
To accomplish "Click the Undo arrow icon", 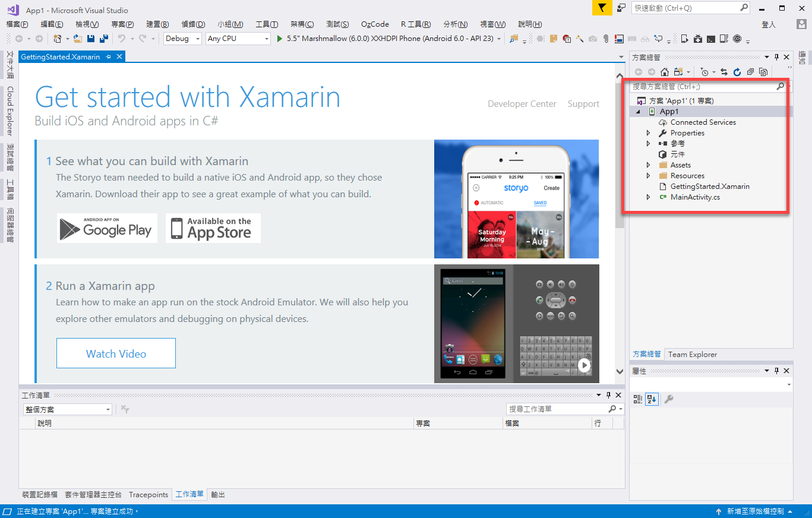I will pos(121,39).
